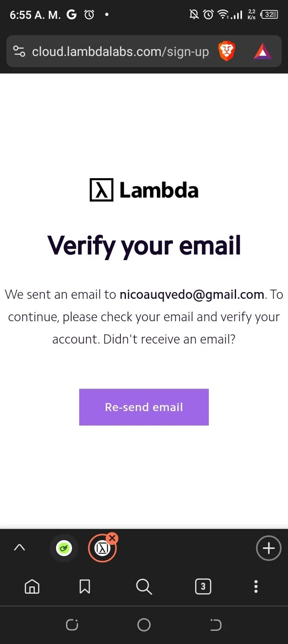Open the three-dot browser menu
Screen dimensions: 288x644
pyautogui.click(x=256, y=586)
